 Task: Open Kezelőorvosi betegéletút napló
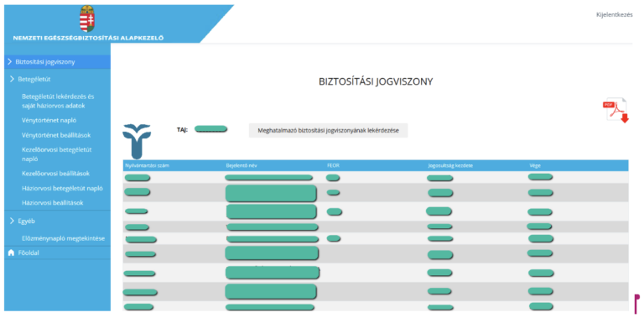pos(57,154)
